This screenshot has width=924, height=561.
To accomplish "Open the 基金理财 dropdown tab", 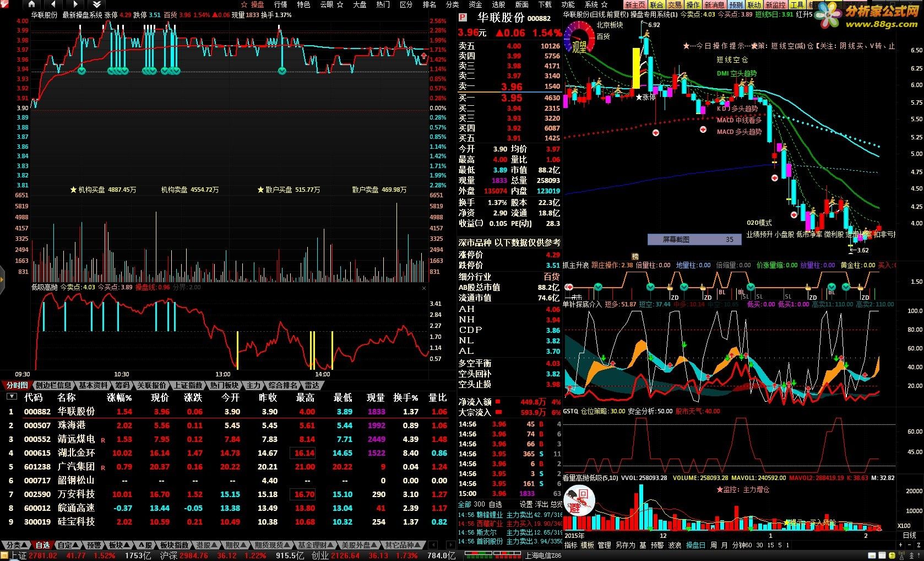I will point(316,545).
